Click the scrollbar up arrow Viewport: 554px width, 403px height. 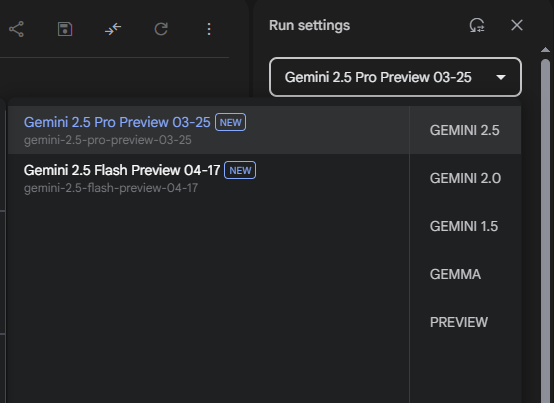tap(545, 50)
